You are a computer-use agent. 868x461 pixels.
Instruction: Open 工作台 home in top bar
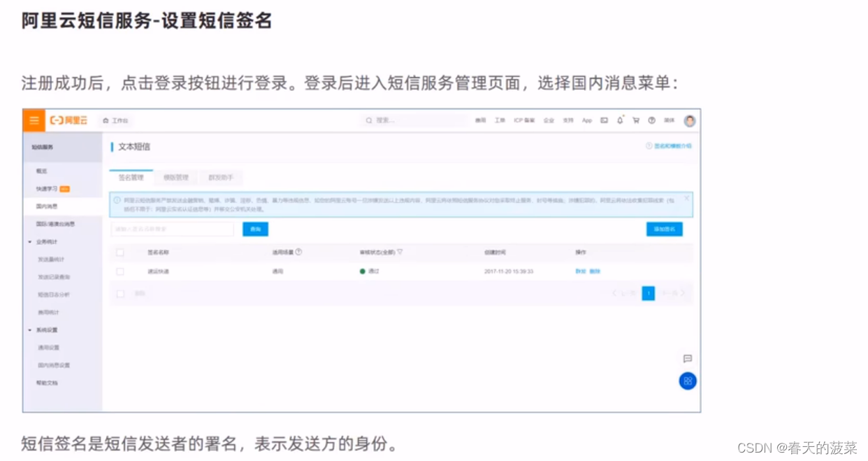click(116, 120)
